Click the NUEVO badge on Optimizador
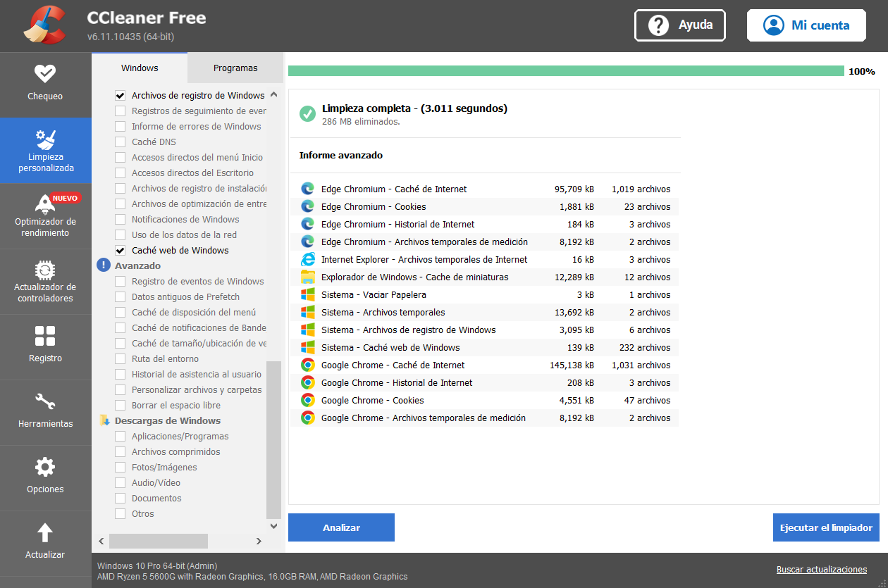 pyautogui.click(x=65, y=198)
